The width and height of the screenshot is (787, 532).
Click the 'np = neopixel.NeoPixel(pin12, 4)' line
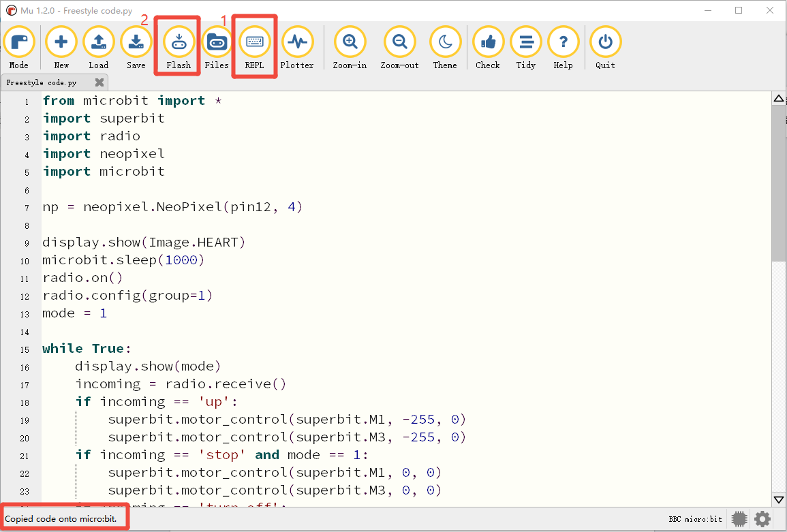coord(172,207)
